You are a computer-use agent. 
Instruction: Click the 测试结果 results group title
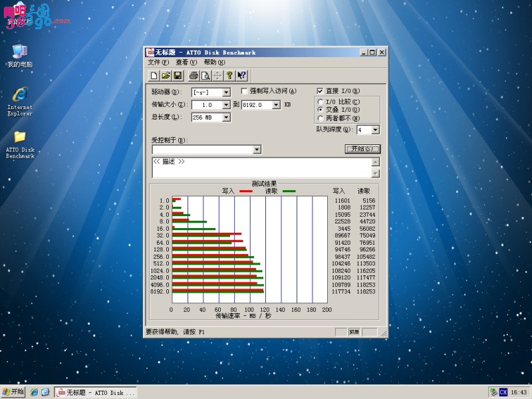264,184
